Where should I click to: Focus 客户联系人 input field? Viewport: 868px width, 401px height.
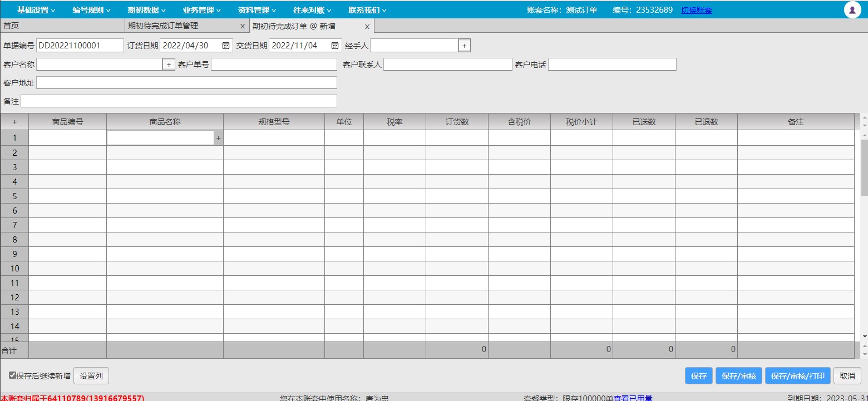coord(447,65)
